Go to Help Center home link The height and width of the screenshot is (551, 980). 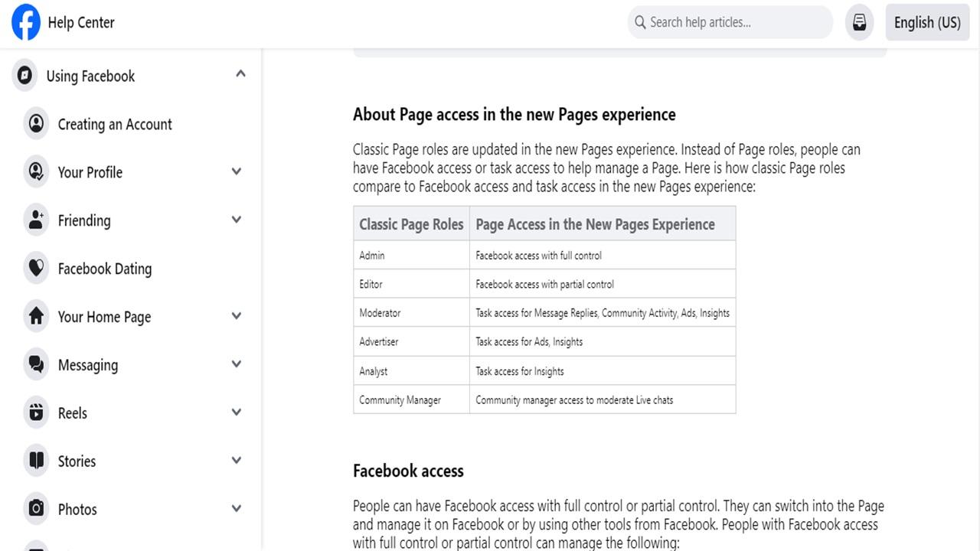[81, 22]
